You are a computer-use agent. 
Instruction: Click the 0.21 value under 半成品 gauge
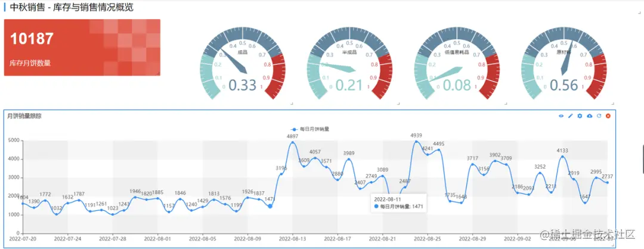(x=349, y=85)
